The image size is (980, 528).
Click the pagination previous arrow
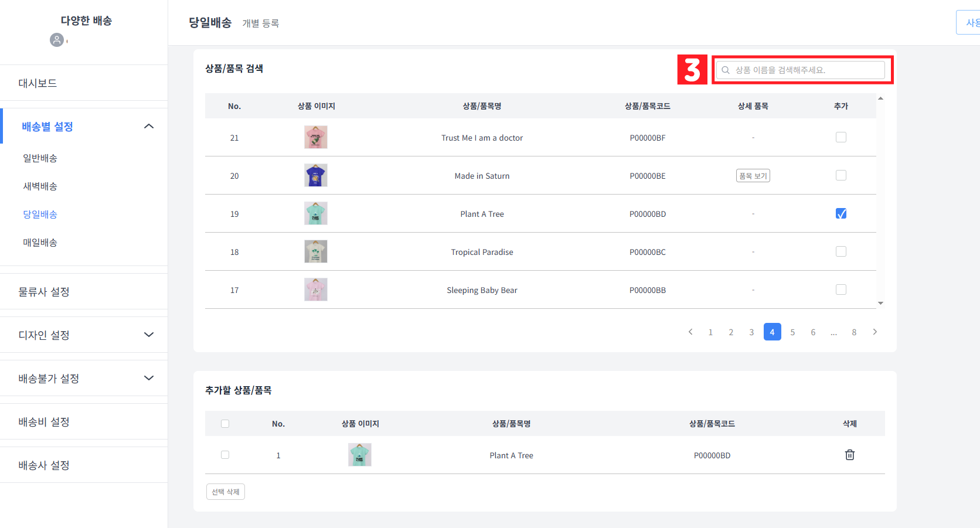point(690,332)
